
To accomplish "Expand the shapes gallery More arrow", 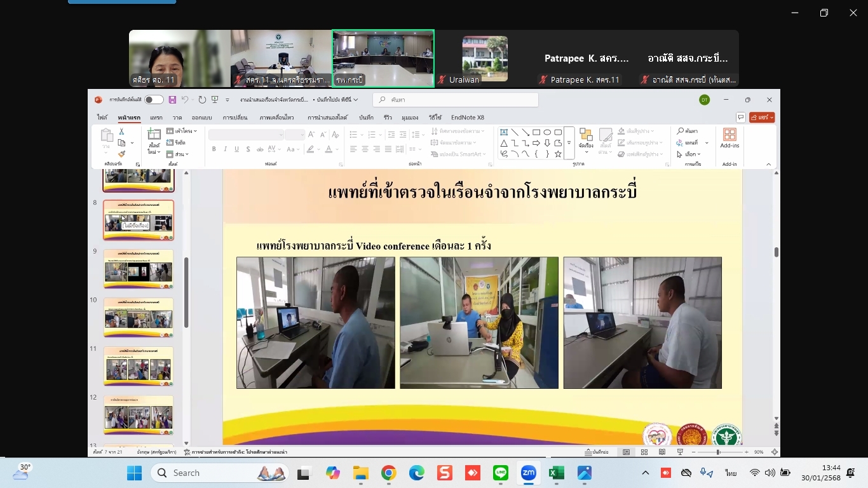I will [569, 143].
